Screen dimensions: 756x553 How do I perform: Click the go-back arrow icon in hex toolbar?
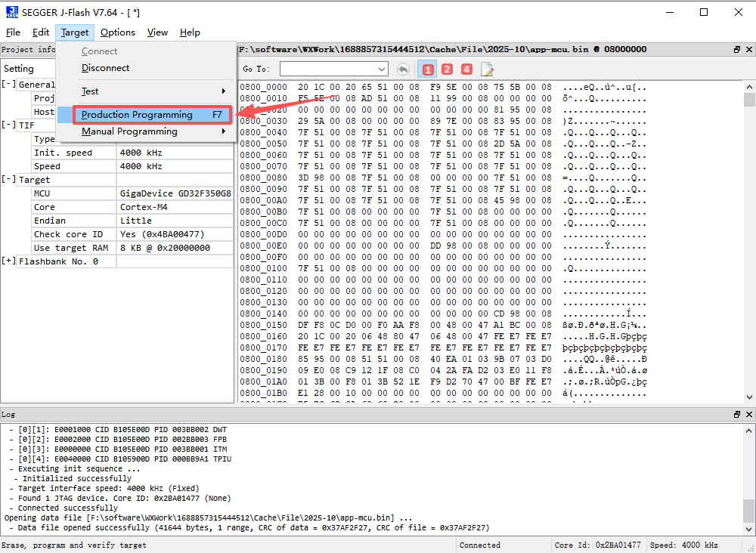[x=403, y=70]
